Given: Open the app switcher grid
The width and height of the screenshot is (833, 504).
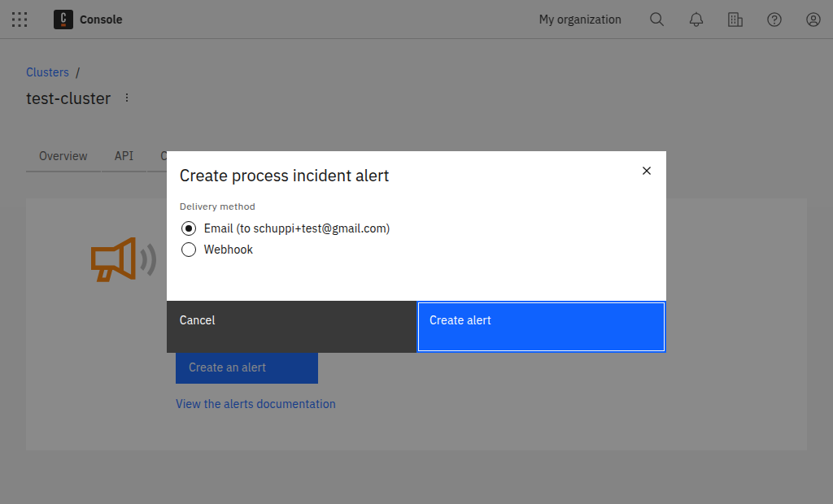Looking at the screenshot, I should [20, 19].
